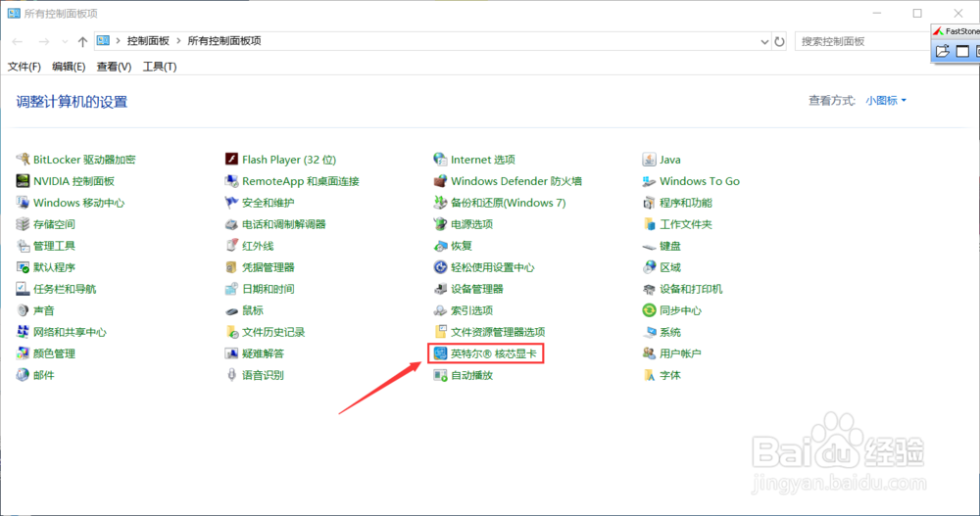The width and height of the screenshot is (980, 516).
Task: Open the 恢复 item
Action: tap(453, 246)
